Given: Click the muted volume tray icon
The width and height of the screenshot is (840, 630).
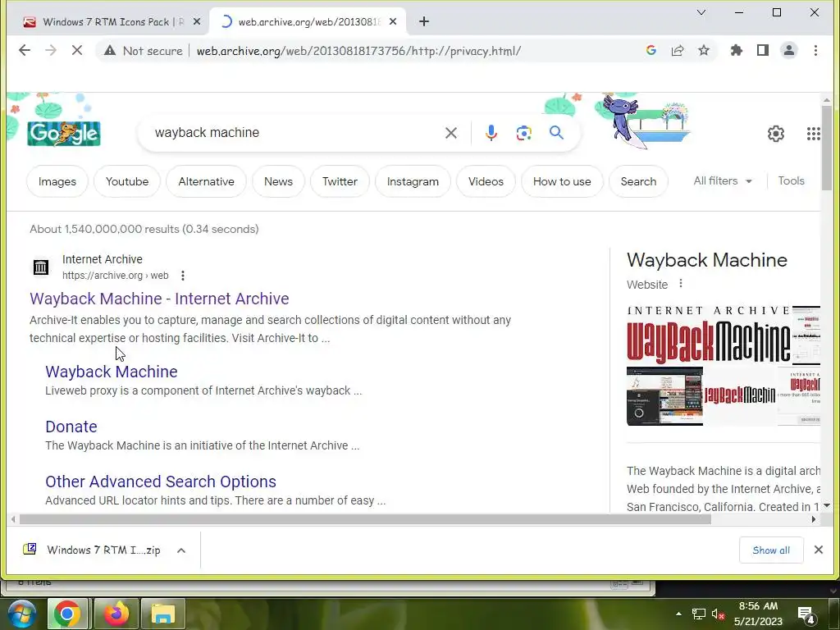Looking at the screenshot, I should pos(718,614).
